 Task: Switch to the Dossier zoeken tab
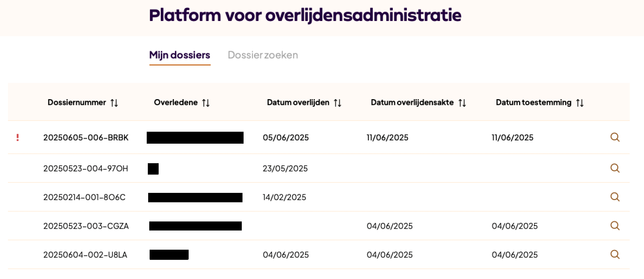(263, 55)
